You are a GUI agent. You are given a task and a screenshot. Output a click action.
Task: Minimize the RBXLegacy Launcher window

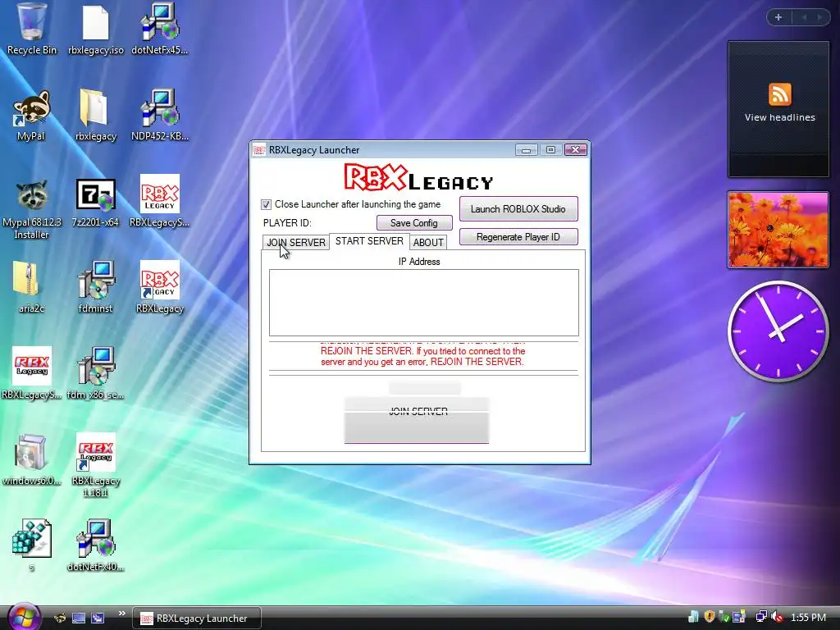tap(526, 150)
